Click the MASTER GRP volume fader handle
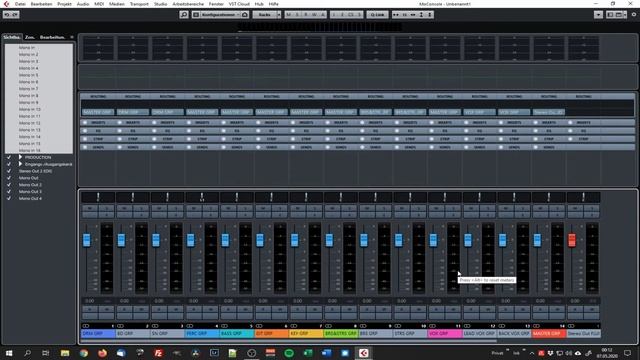Screen dimensions: 640x360 tap(537, 240)
